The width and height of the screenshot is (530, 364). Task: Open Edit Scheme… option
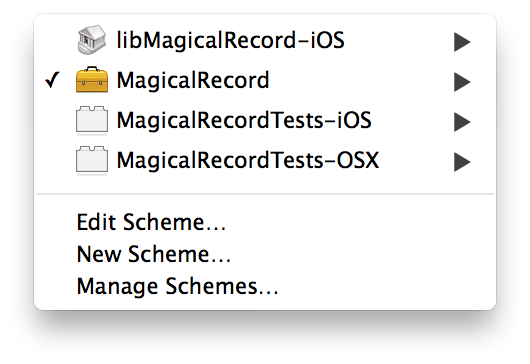151,222
